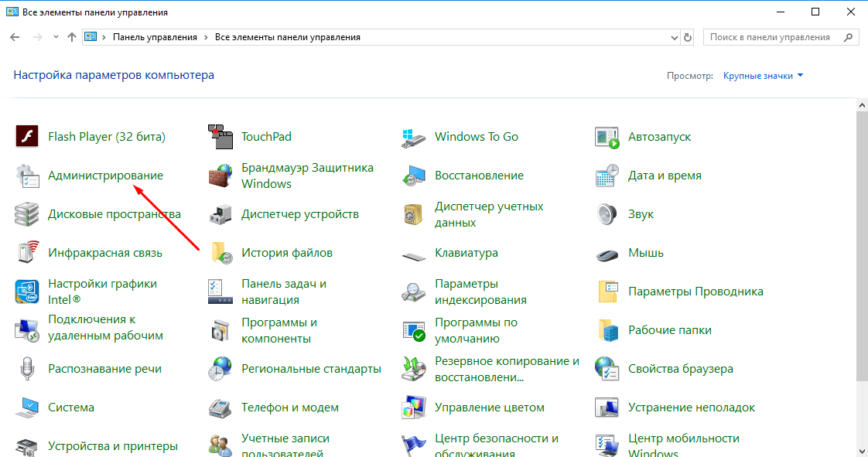Open the Система computer icon
Image resolution: width=868 pixels, height=457 pixels.
[x=26, y=408]
